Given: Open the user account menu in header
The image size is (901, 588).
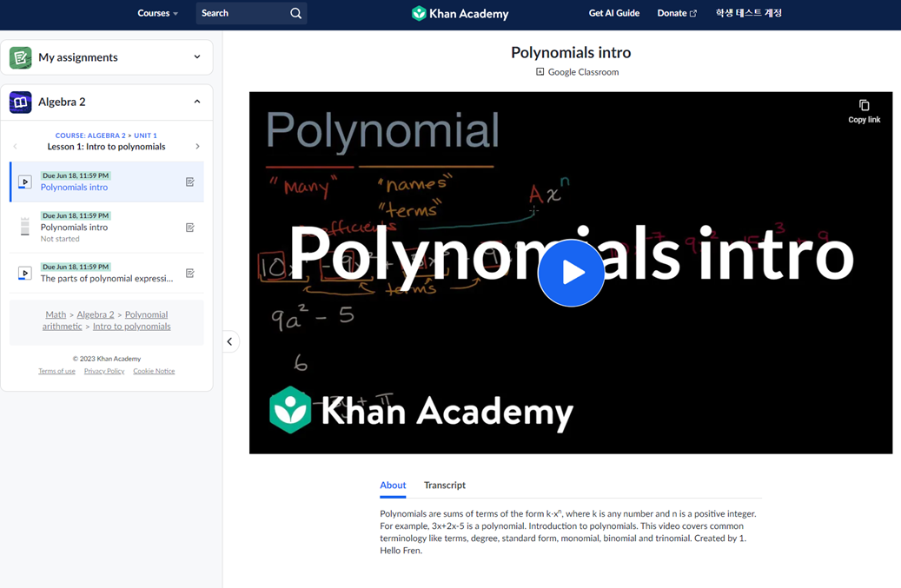Looking at the screenshot, I should click(x=749, y=13).
